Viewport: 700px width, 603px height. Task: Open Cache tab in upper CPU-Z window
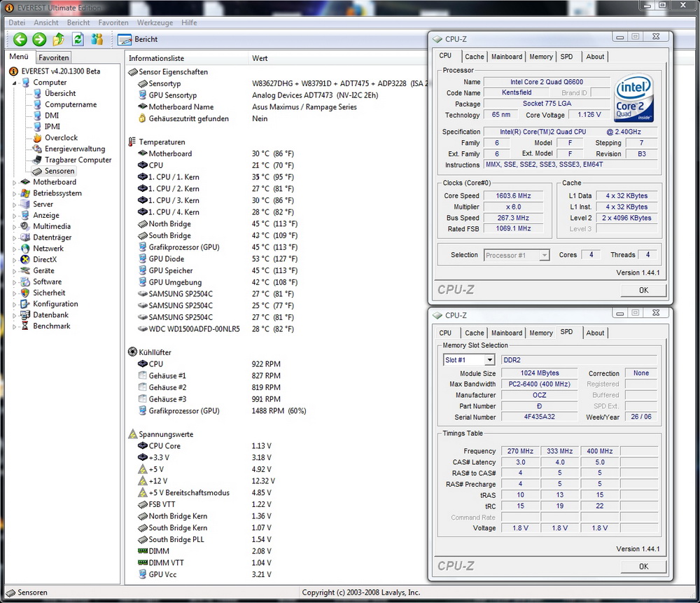coord(474,57)
